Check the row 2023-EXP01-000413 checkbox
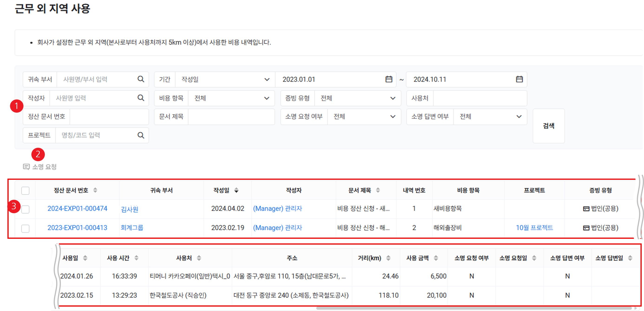Viewport: 644px width, 311px height. [25, 228]
